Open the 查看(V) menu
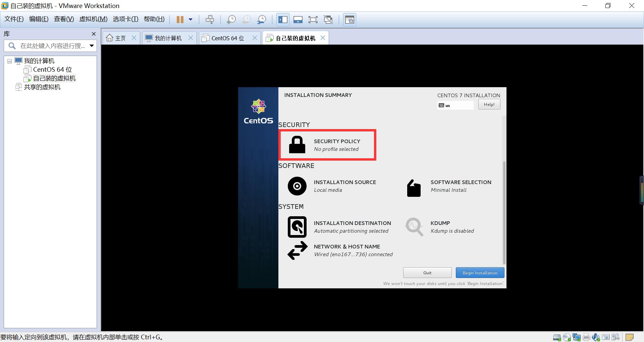 point(64,19)
